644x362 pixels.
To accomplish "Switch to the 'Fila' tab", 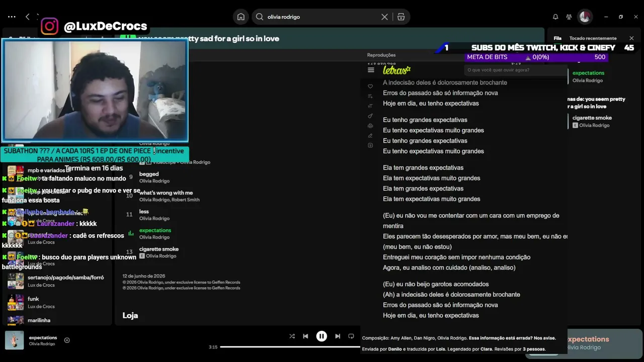I will pos(557,38).
